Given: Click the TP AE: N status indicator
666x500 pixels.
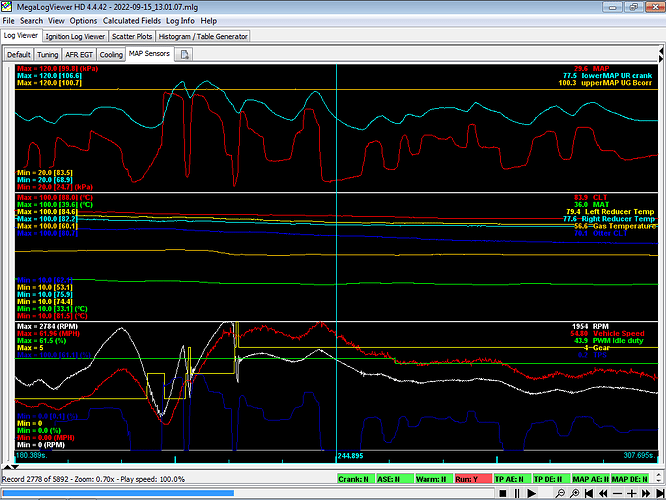Looking at the screenshot, I should [512, 479].
